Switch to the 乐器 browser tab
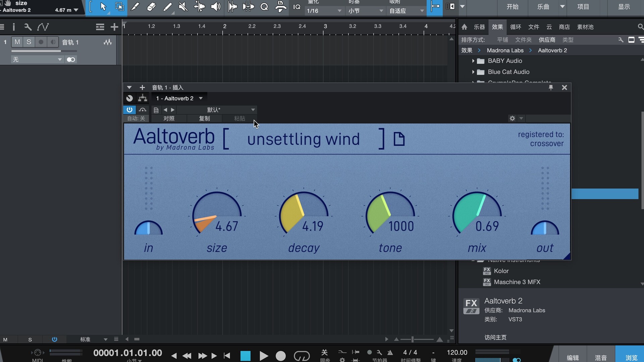 click(479, 27)
